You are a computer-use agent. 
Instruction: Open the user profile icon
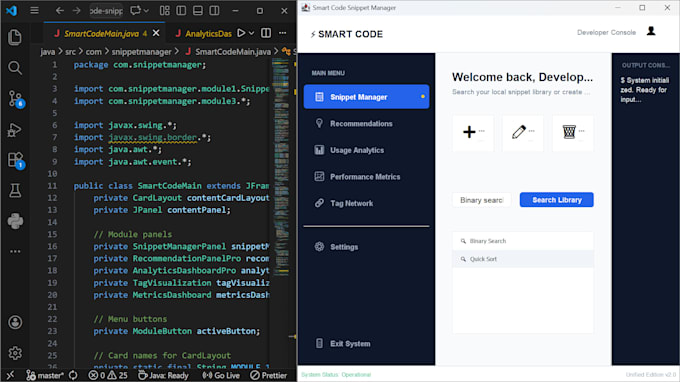click(651, 31)
